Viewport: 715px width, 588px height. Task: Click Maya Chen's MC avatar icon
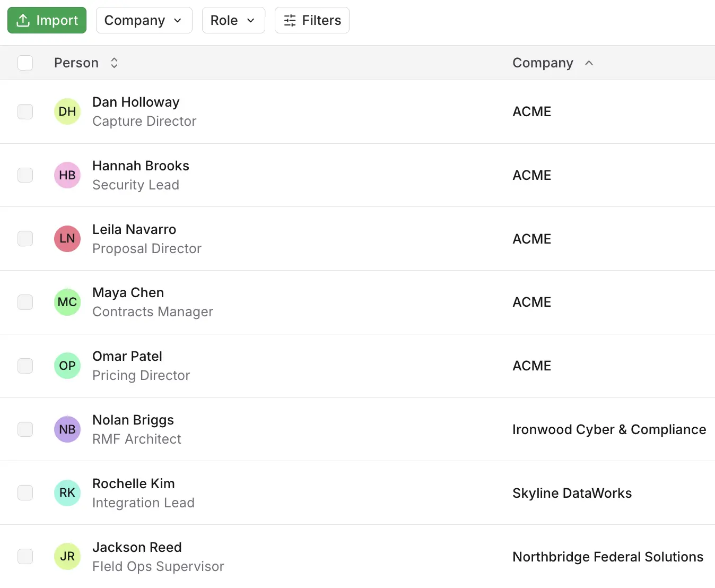pos(67,302)
